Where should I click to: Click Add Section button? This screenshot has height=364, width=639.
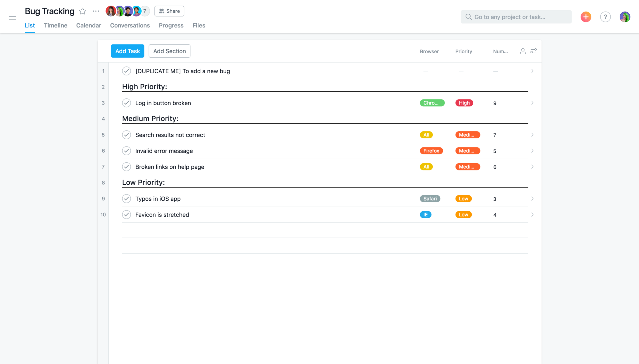169,51
